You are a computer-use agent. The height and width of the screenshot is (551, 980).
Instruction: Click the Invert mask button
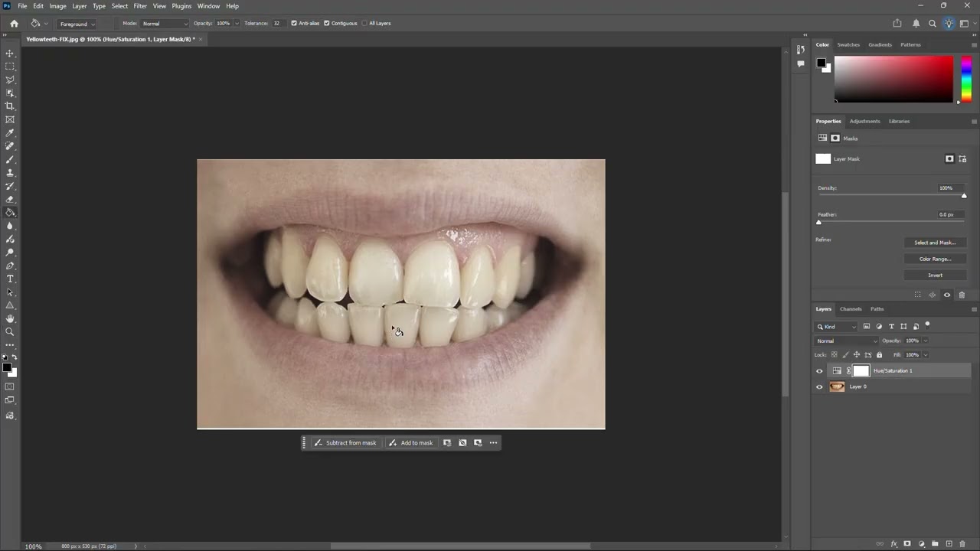(935, 275)
